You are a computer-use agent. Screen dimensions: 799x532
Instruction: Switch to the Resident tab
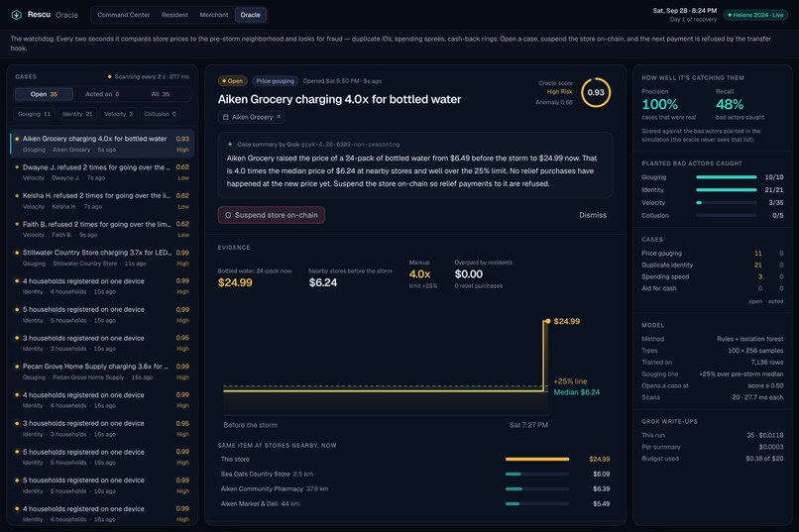(x=174, y=15)
